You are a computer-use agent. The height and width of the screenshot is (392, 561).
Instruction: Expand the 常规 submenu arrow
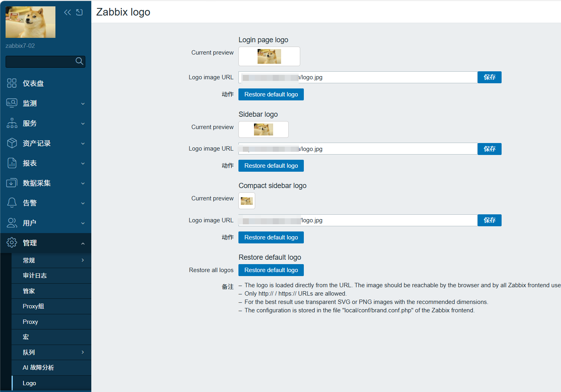(x=83, y=260)
